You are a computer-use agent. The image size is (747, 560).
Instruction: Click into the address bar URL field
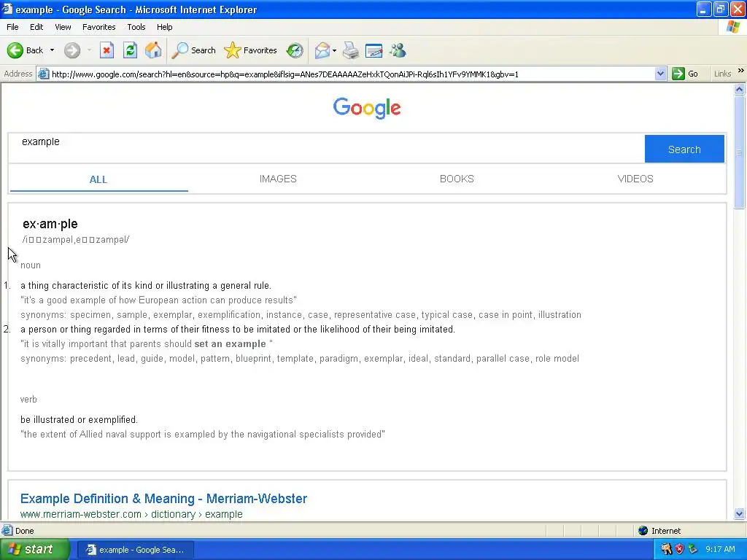(x=350, y=74)
